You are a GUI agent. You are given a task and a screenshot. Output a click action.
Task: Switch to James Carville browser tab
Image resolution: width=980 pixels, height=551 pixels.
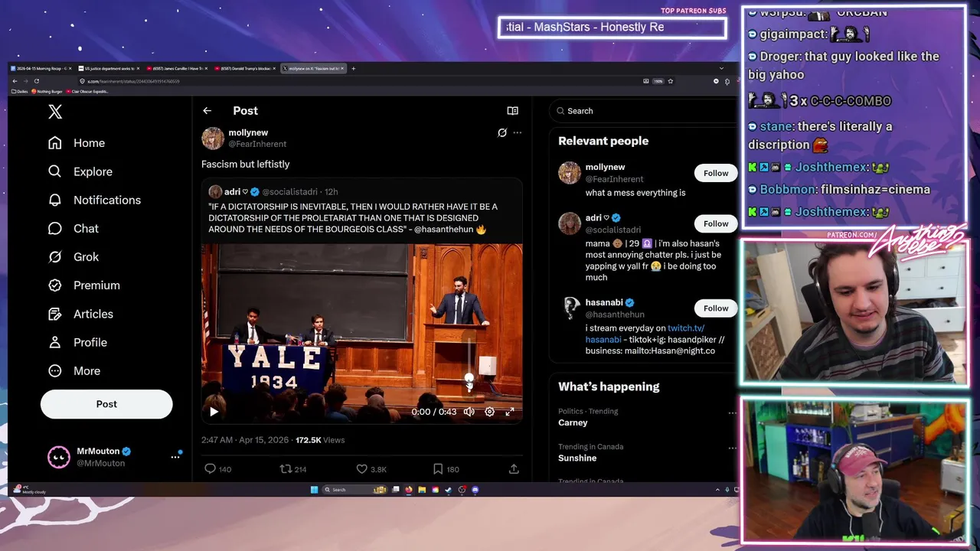(177, 68)
